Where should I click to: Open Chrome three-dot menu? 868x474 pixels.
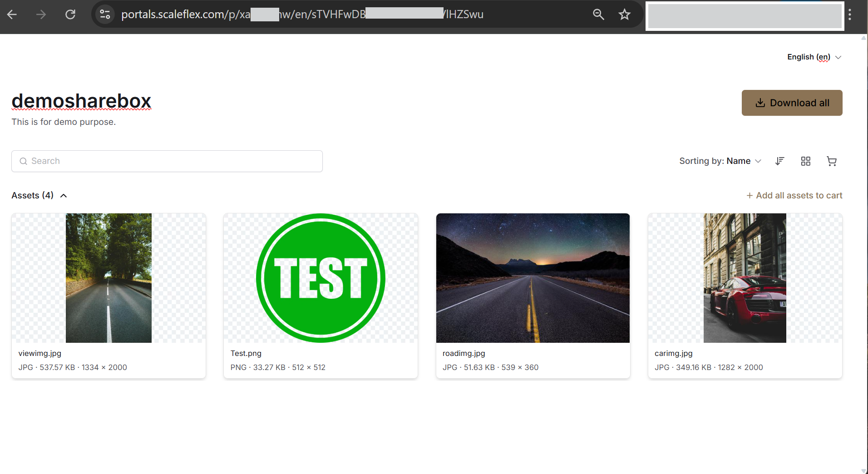click(850, 15)
